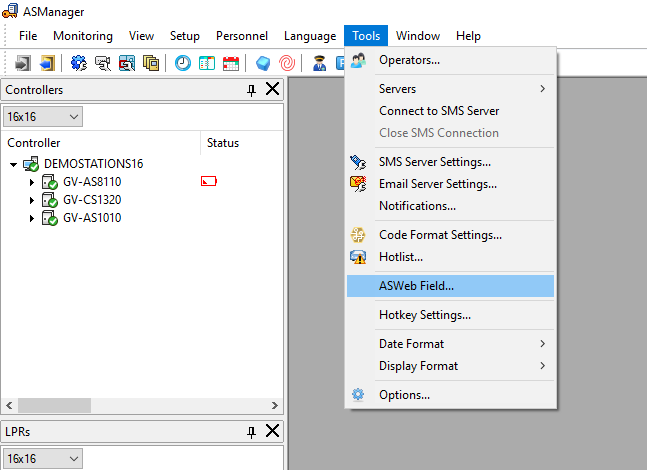
Task: Click the camera settings toolbar icon
Action: [x=103, y=63]
